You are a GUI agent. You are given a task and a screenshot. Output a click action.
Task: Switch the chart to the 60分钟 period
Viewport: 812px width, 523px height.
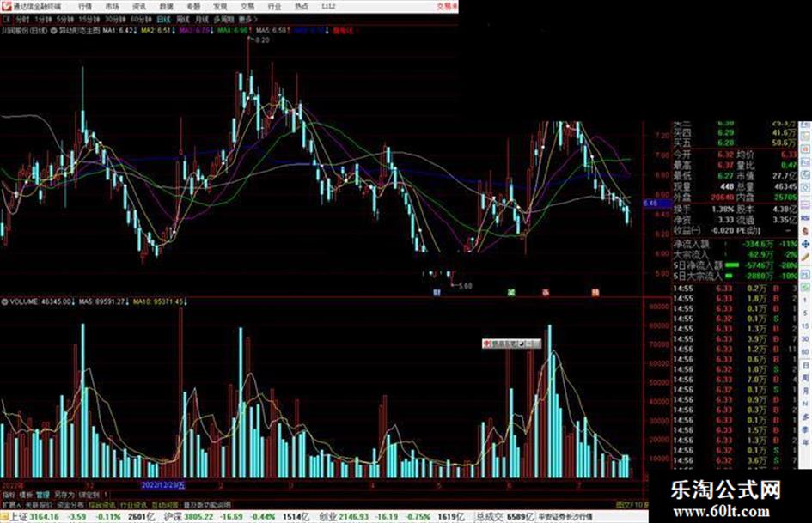point(141,20)
